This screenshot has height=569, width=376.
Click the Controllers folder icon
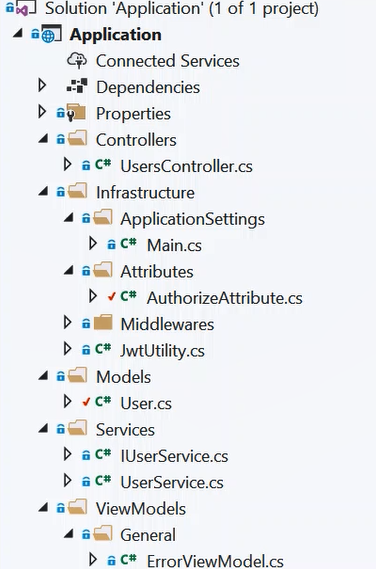pos(77,139)
